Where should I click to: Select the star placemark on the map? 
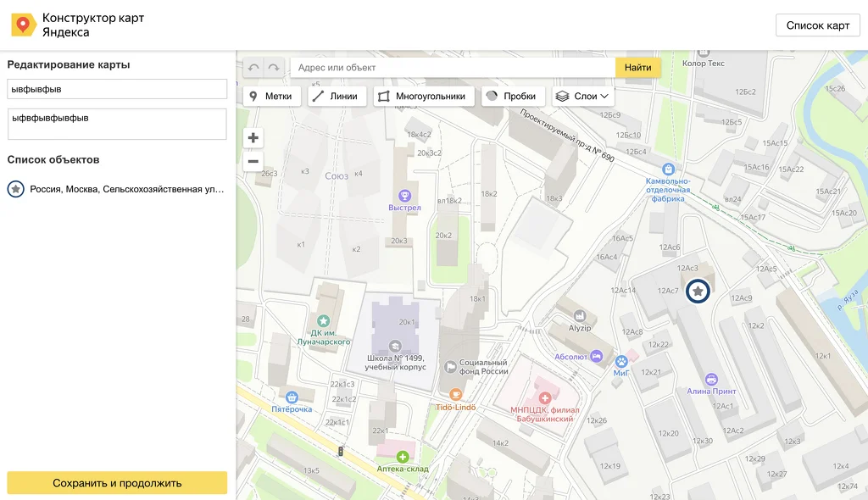pyautogui.click(x=698, y=291)
